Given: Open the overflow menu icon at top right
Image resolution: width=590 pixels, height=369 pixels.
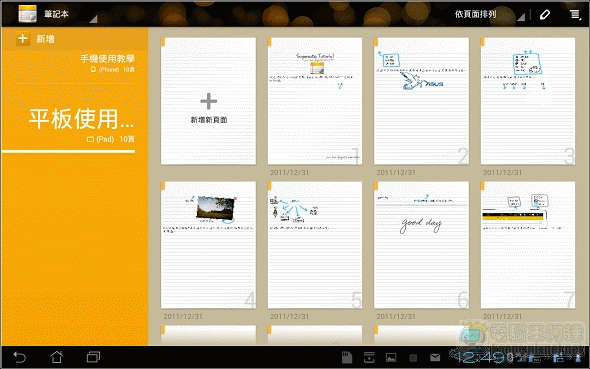Looking at the screenshot, I should pyautogui.click(x=575, y=15).
